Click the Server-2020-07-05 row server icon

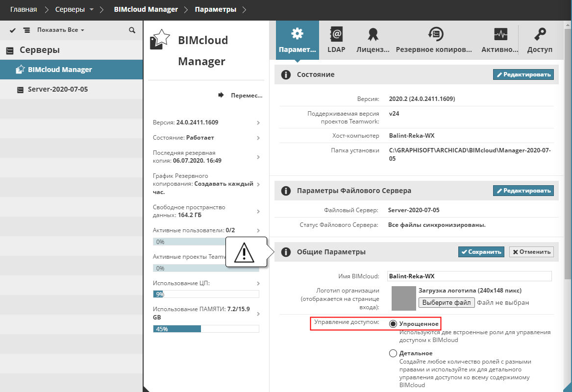(21, 90)
